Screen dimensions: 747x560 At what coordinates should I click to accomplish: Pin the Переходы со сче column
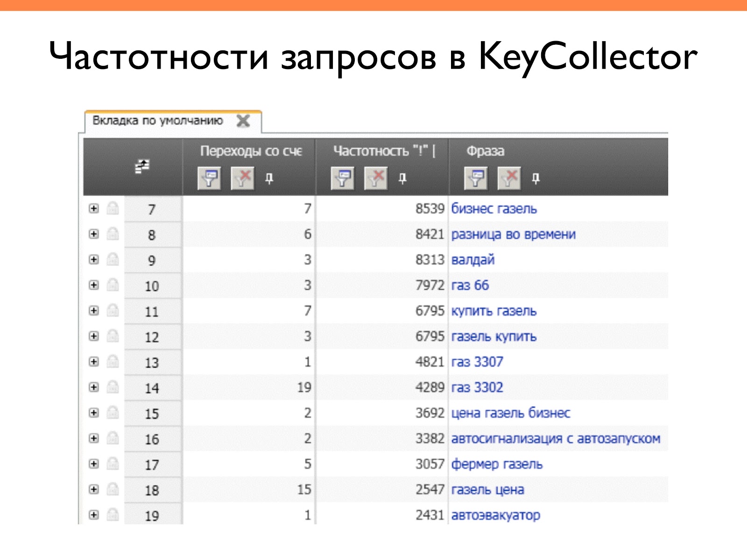pyautogui.click(x=269, y=178)
